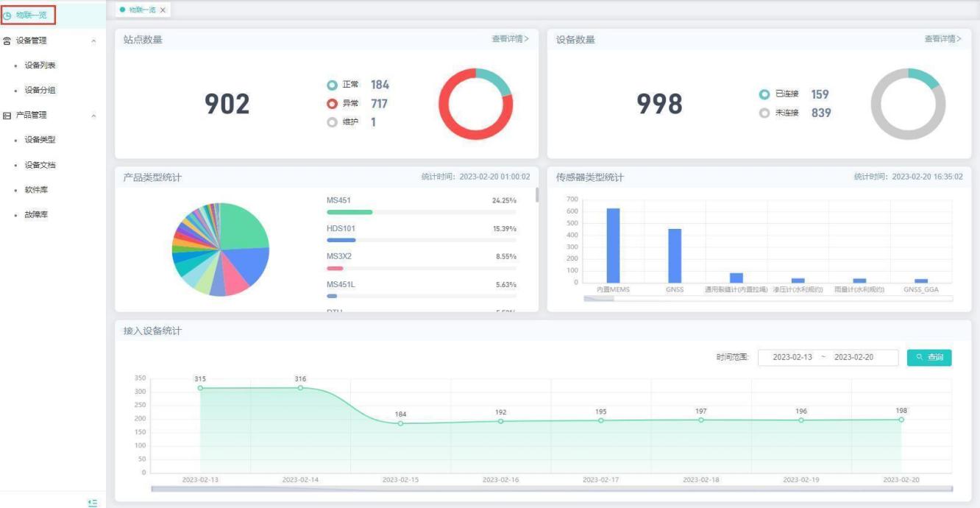Viewport: 980px width, 508px height.
Task: Select the 软件库 menu item
Action: coord(36,190)
